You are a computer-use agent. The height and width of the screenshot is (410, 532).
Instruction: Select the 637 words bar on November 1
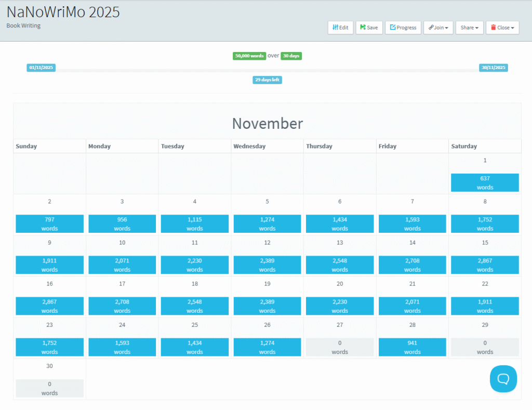(x=484, y=182)
